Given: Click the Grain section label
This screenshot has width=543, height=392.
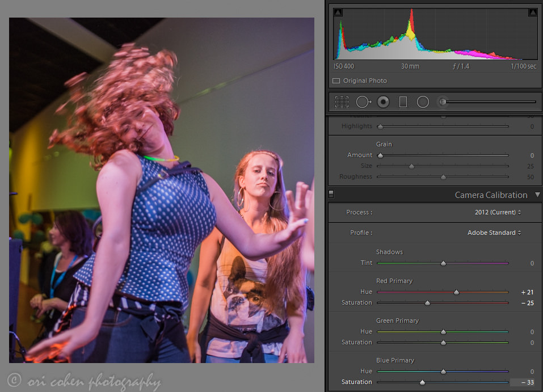Looking at the screenshot, I should (384, 144).
